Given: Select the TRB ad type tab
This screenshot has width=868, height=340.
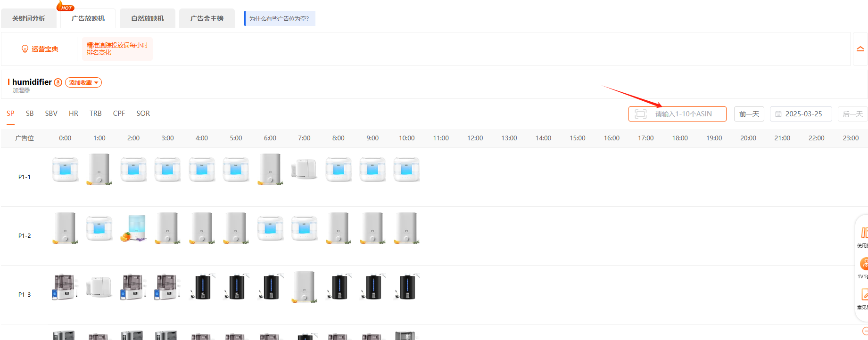Looking at the screenshot, I should (x=96, y=113).
